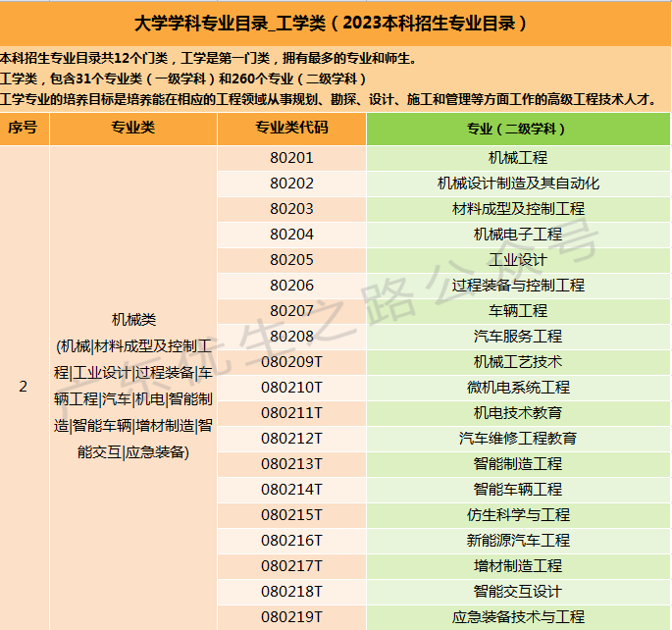Select the major cell 过程装备与控制工程
Image resolution: width=672 pixels, height=630 pixels.
(518, 286)
